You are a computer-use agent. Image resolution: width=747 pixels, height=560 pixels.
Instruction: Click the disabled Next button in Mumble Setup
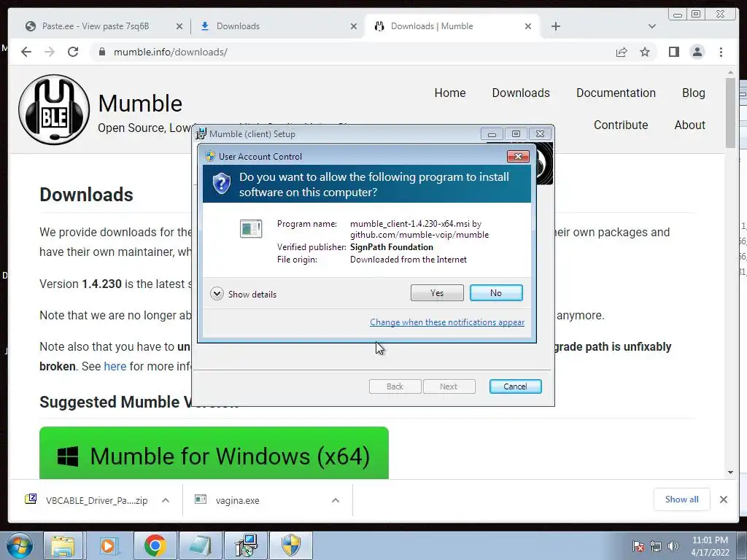[449, 386]
